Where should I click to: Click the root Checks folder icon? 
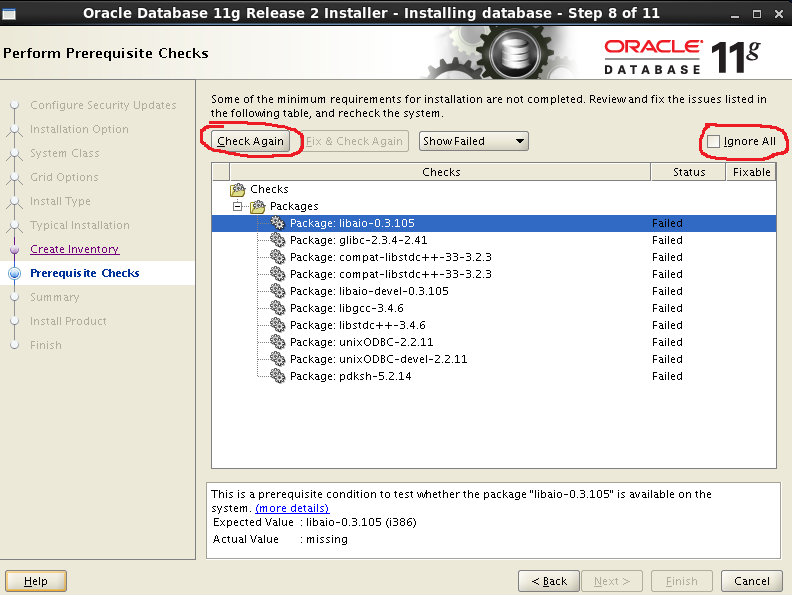point(238,189)
